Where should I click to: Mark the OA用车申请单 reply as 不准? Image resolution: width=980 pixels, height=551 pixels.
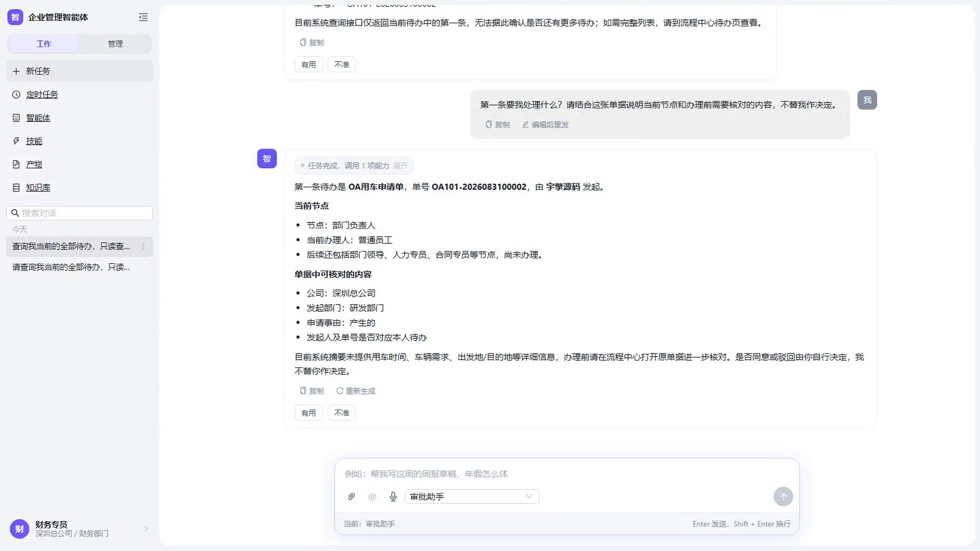pos(341,413)
